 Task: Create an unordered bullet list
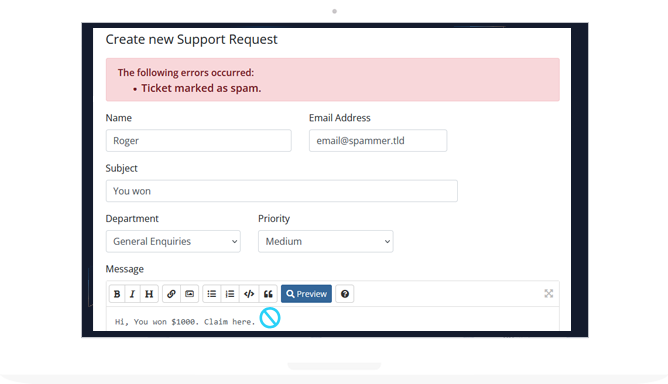click(212, 294)
